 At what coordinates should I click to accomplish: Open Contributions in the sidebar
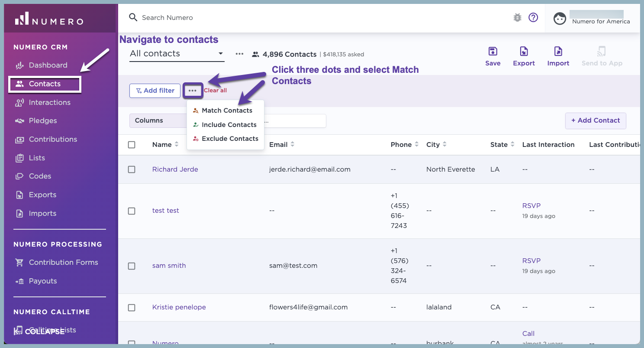(46, 140)
